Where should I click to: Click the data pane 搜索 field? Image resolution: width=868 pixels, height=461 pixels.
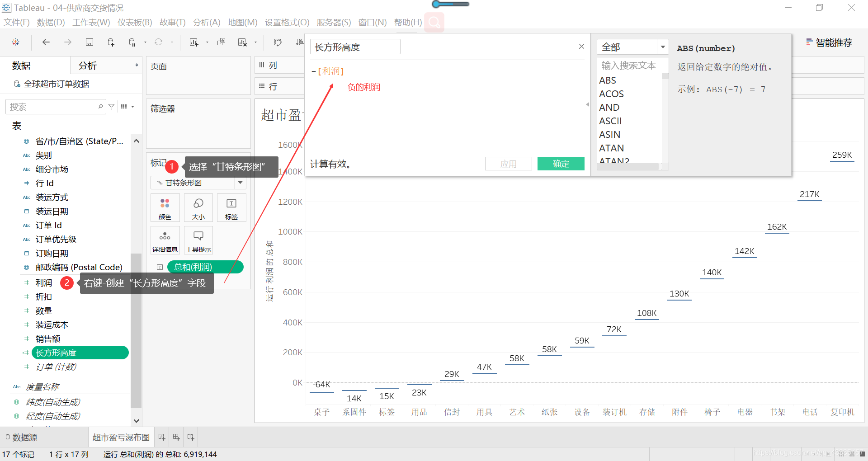[56, 107]
